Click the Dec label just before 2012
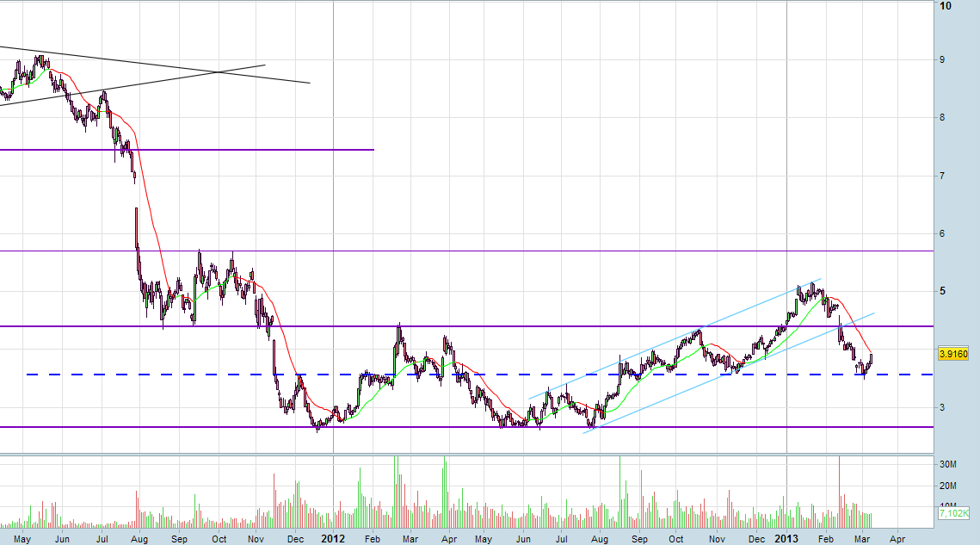 [x=295, y=539]
